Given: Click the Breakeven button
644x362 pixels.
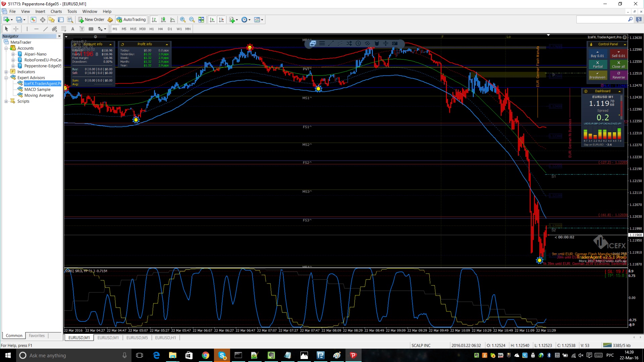Looking at the screenshot, I should 598,75.
